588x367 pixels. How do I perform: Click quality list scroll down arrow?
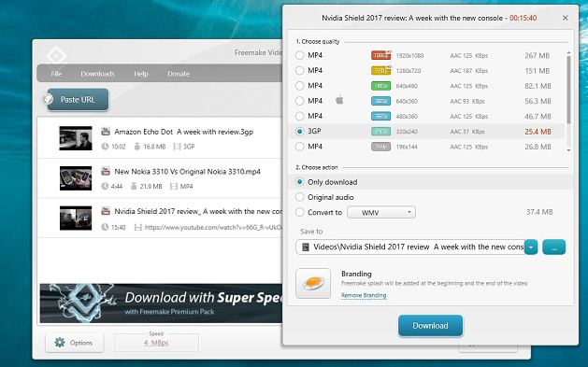click(569, 150)
